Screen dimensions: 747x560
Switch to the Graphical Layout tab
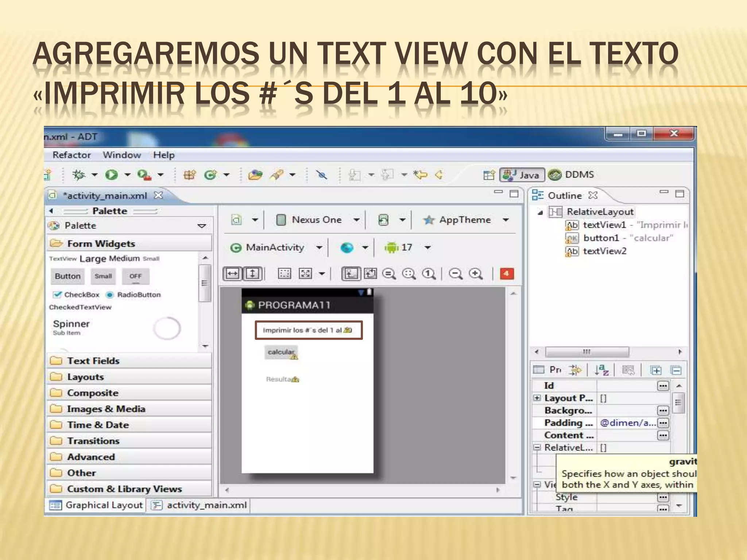click(97, 505)
